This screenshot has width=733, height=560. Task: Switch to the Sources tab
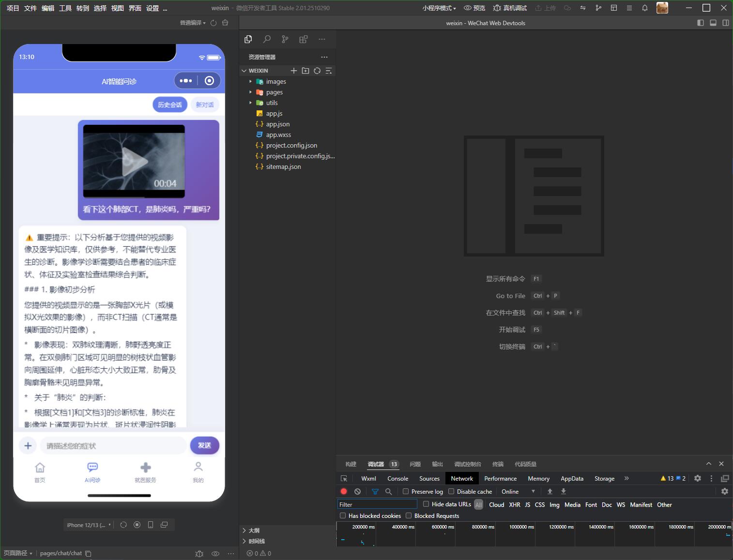[429, 478]
